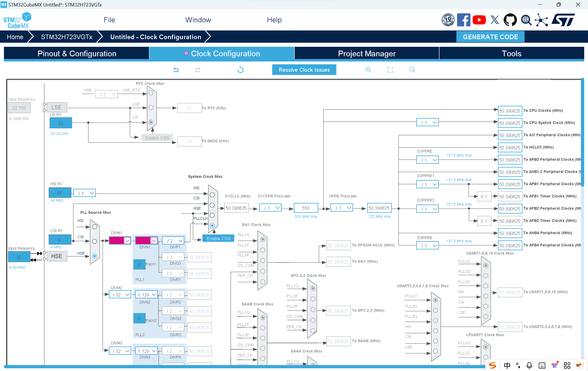
Task: Open the GitHub icon link
Action: tap(510, 20)
